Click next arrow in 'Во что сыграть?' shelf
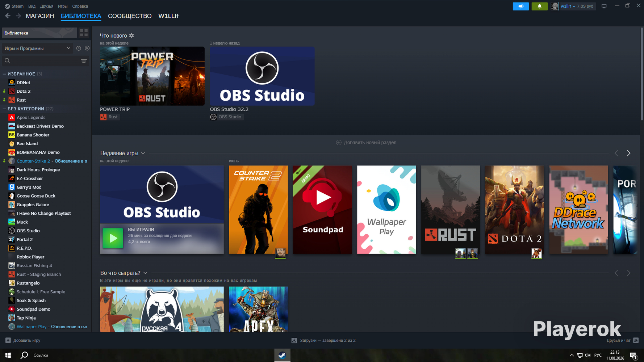The width and height of the screenshot is (644, 362). (628, 273)
